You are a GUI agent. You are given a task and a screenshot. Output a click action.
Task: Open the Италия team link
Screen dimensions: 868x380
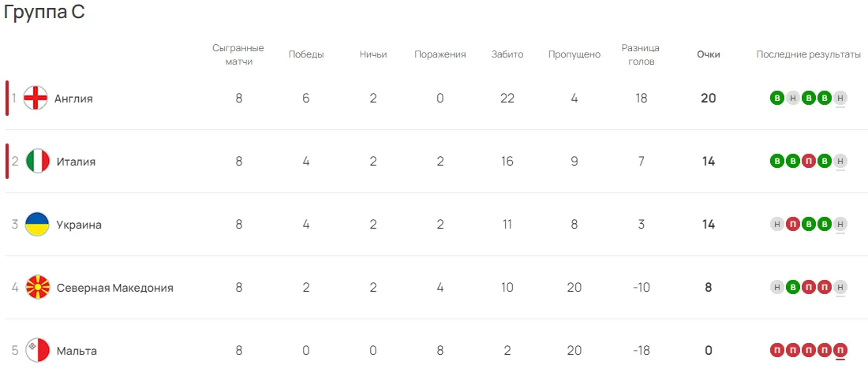(x=76, y=162)
